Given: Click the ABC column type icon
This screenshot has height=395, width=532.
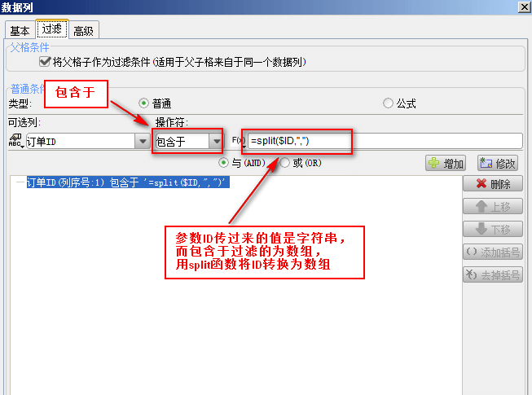Looking at the screenshot, I should 15,140.
